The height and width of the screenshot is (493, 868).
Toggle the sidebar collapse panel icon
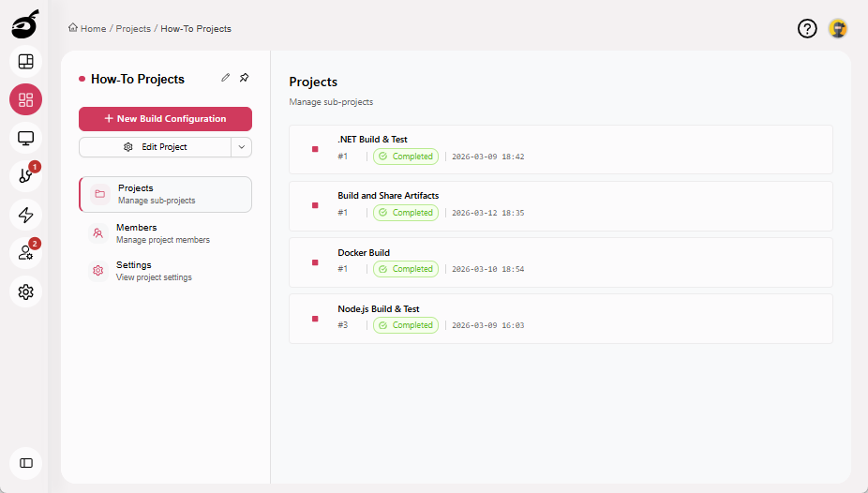[26, 463]
